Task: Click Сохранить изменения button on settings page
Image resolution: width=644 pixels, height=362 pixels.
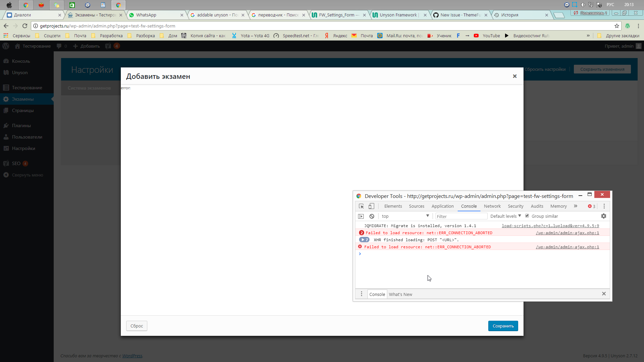Action: click(602, 69)
